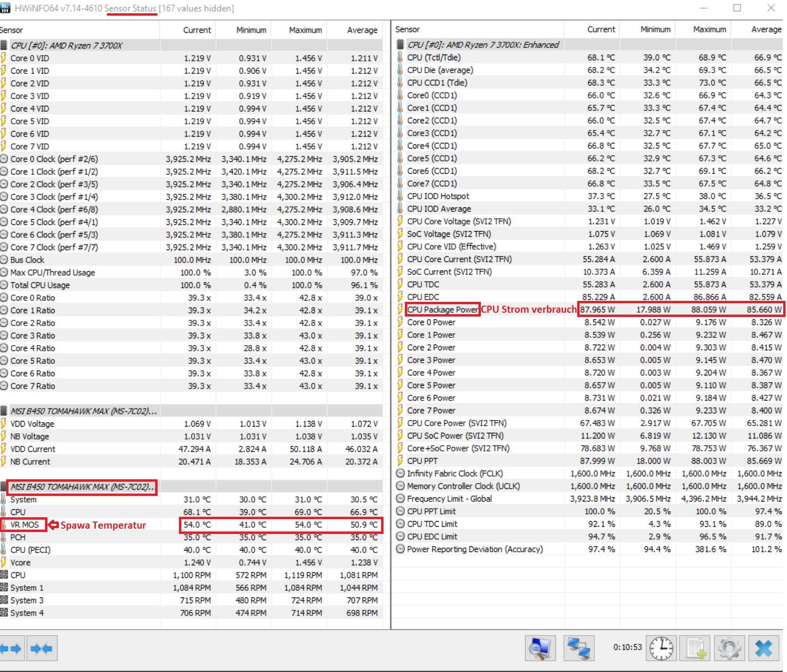The height and width of the screenshot is (672, 787).
Task: Click lightning icon beside Core 0 VID
Action: tap(4, 58)
